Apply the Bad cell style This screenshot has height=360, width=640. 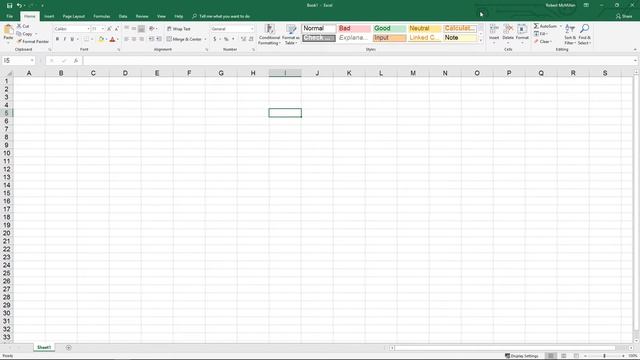[354, 28]
